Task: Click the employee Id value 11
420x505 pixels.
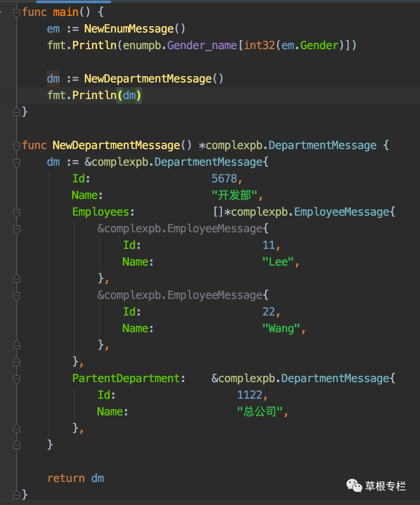Action: (x=269, y=245)
